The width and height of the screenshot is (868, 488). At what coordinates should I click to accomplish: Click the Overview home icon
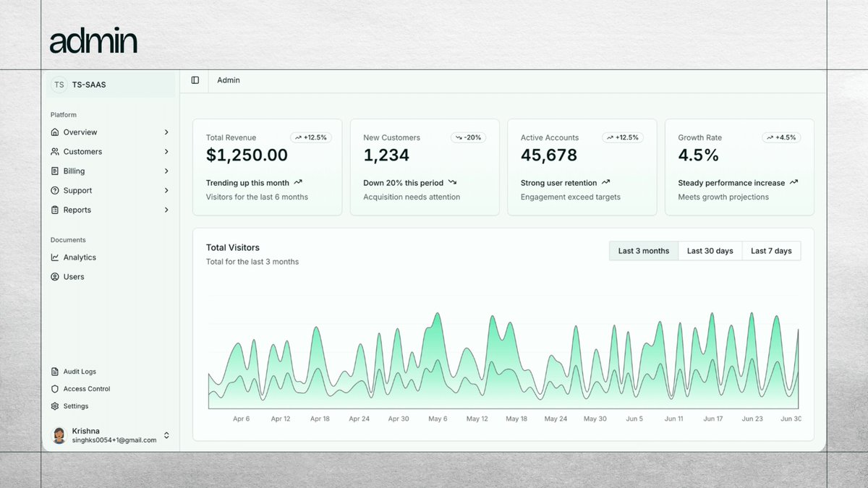tap(55, 132)
